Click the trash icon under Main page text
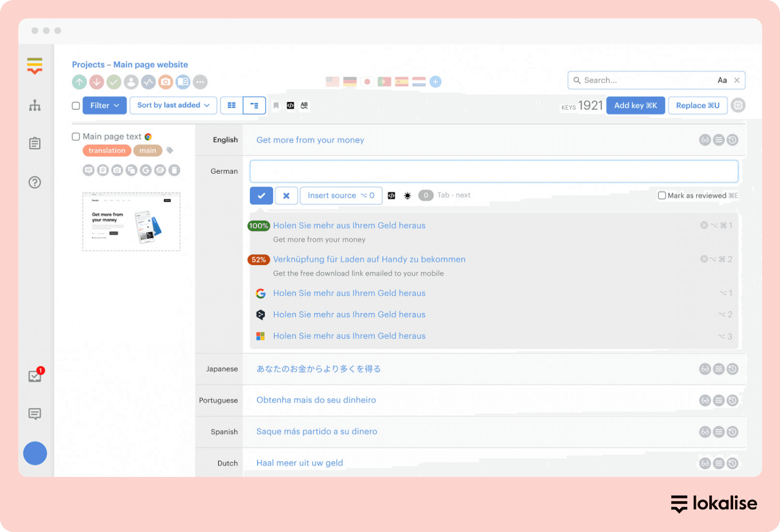780x532 pixels. pyautogui.click(x=175, y=170)
